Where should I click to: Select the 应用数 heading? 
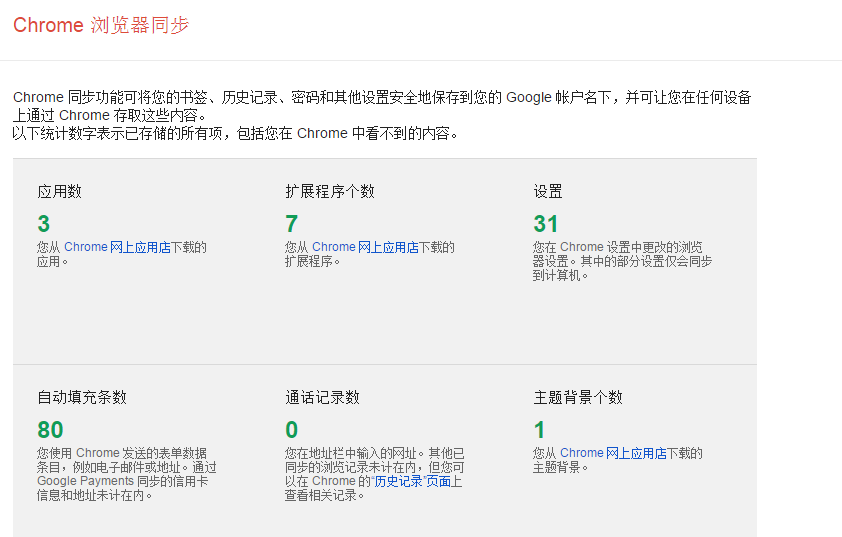pos(59,191)
